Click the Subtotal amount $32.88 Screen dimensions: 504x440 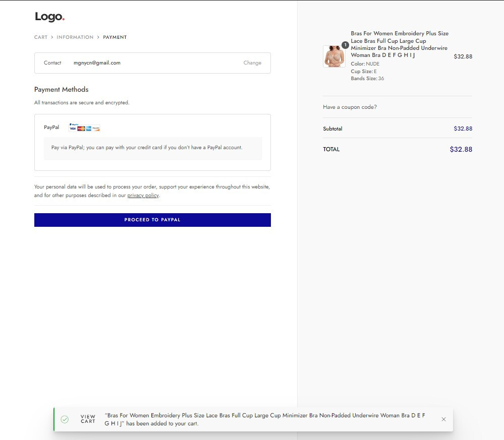click(x=463, y=129)
